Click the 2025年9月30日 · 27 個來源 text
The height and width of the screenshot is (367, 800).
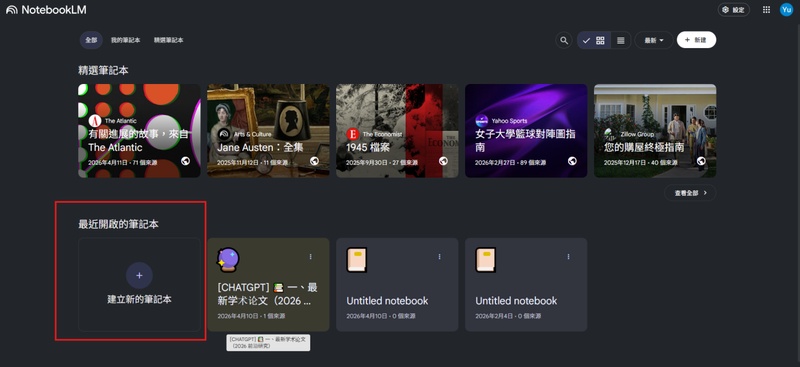click(x=382, y=162)
